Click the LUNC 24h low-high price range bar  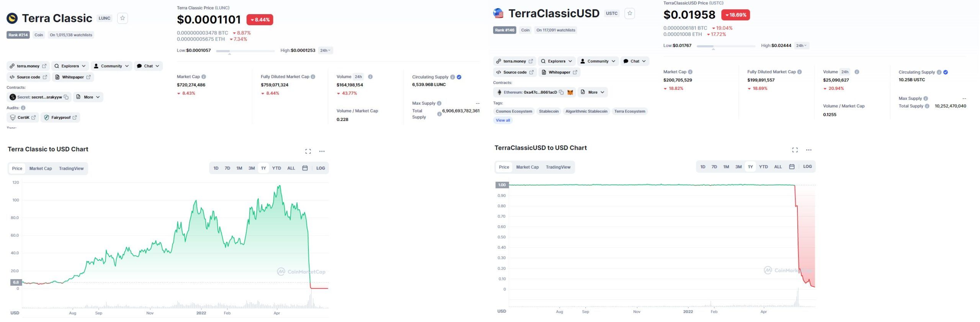coord(245,51)
